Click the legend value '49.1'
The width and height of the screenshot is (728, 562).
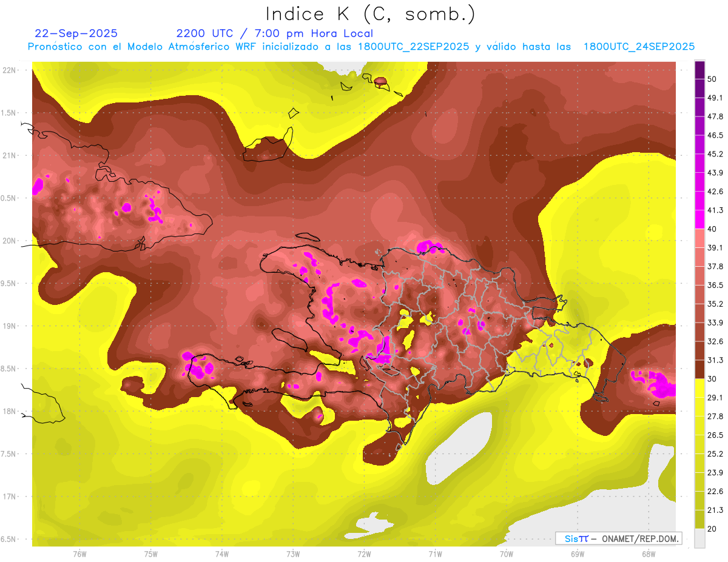(715, 98)
